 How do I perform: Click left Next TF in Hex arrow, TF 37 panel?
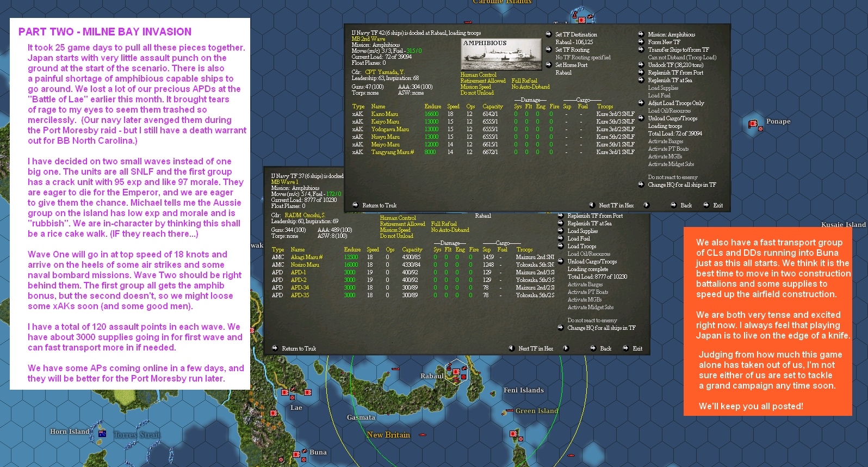point(511,348)
